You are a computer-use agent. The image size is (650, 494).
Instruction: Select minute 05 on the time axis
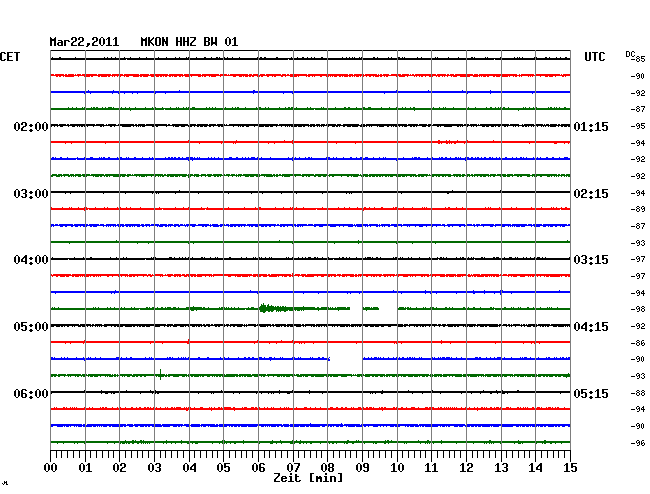click(223, 468)
